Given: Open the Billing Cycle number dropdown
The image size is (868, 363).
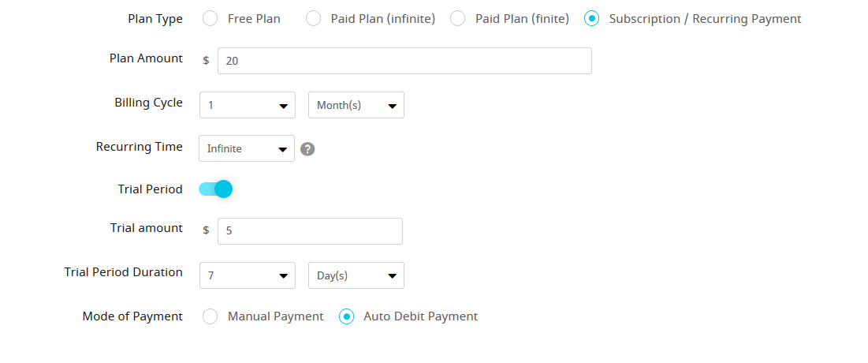Looking at the screenshot, I should click(248, 105).
